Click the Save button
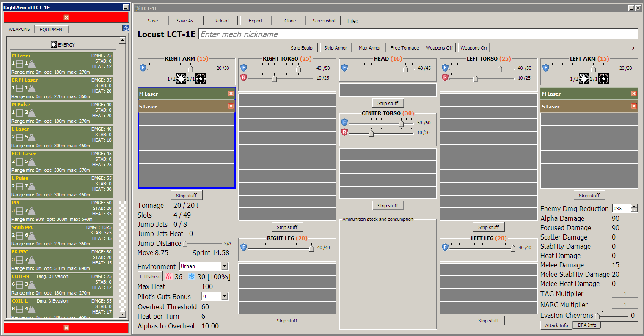Screen dimensions: 644x336 pyautogui.click(x=153, y=21)
